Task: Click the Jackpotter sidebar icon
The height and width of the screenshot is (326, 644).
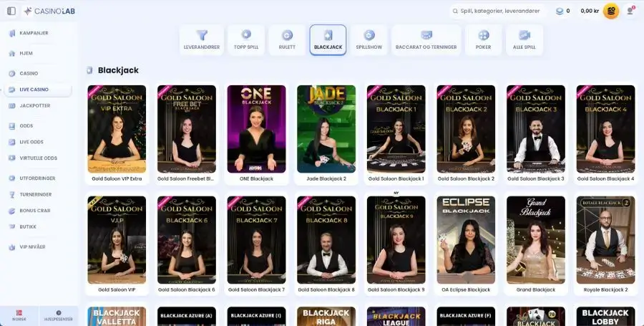Action: 12,105
